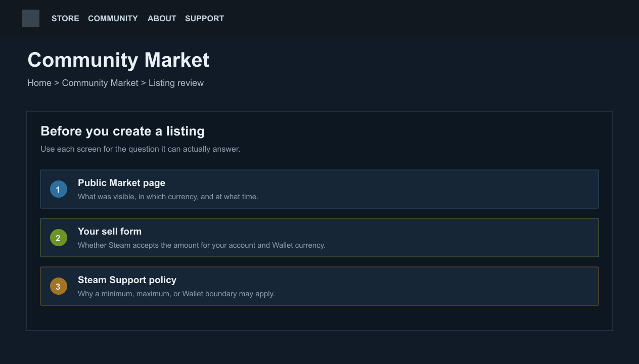Click the Community Market page heading

pos(118,60)
